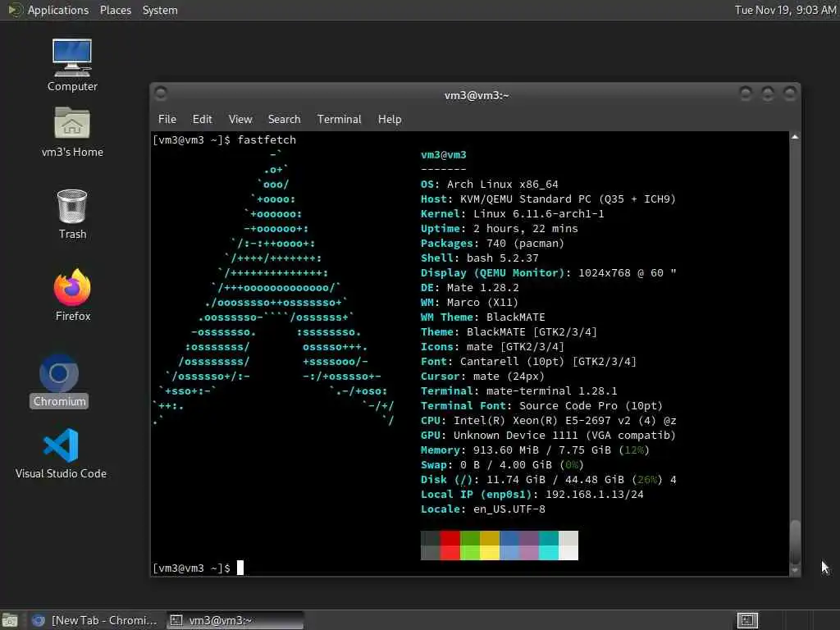This screenshot has height=630, width=840.
Task: Click the 'Uptime: 2 hours, 22 mins' line
Action: click(x=500, y=229)
